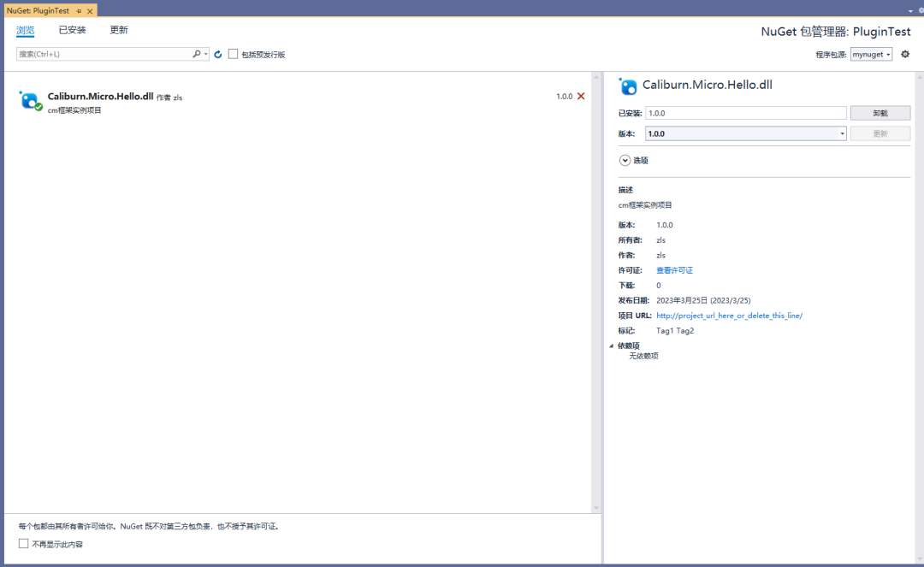
Task: Enable 包括预发行版 checkbox
Action: tap(234, 54)
